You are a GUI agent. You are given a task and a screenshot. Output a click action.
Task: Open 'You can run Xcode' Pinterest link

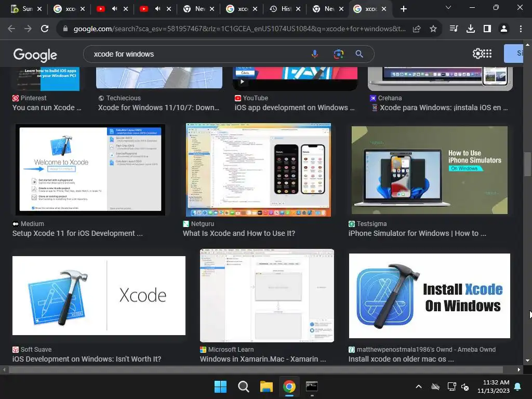[47, 108]
